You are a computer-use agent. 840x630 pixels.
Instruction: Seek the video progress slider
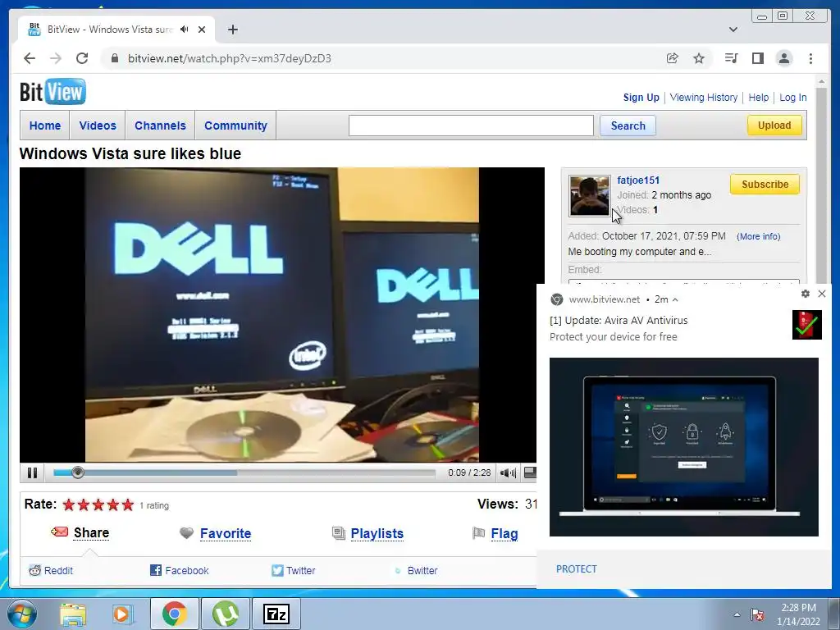coord(78,472)
